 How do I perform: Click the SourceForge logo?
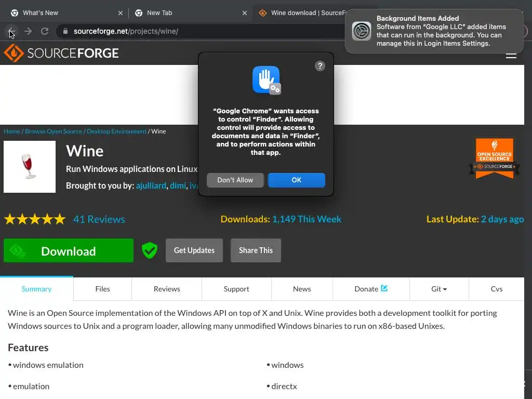pos(61,53)
